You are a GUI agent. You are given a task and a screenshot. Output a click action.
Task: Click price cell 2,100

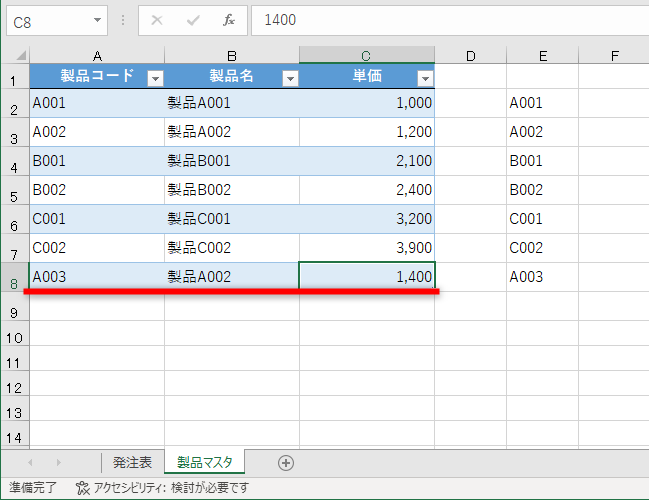click(367, 161)
